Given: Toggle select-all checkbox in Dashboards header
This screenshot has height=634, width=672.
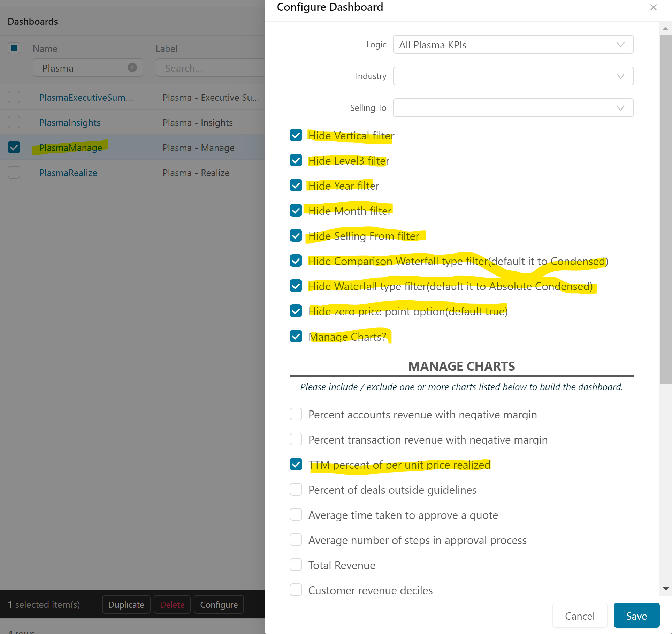Looking at the screenshot, I should 14,48.
